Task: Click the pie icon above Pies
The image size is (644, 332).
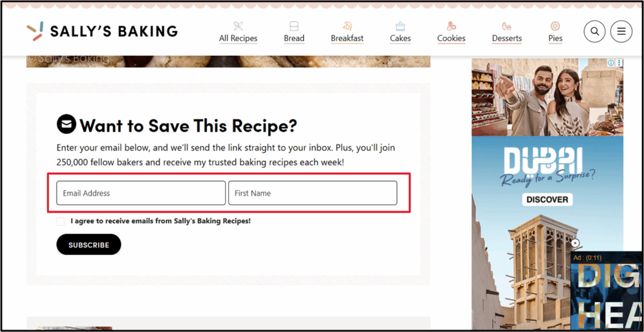Action: point(555,26)
